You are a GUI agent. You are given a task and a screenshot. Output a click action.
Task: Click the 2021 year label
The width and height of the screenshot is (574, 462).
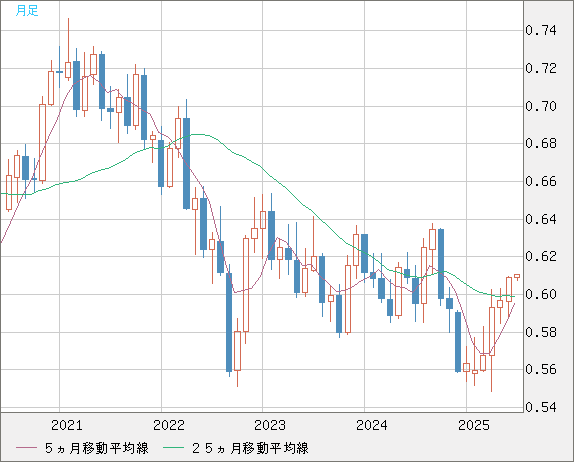(x=67, y=425)
